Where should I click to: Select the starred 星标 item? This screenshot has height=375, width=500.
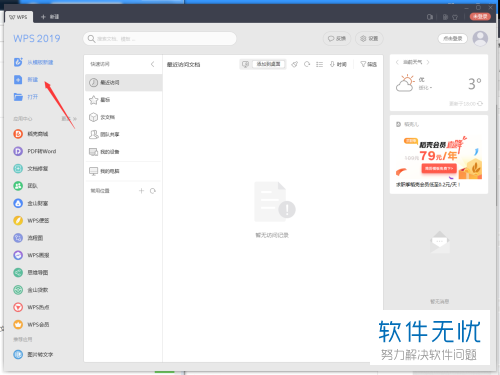click(124, 100)
